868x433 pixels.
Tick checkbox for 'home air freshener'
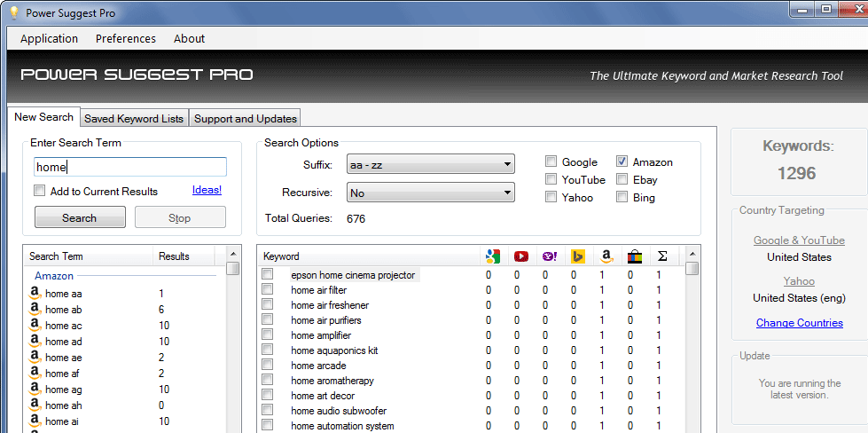pyautogui.click(x=268, y=304)
